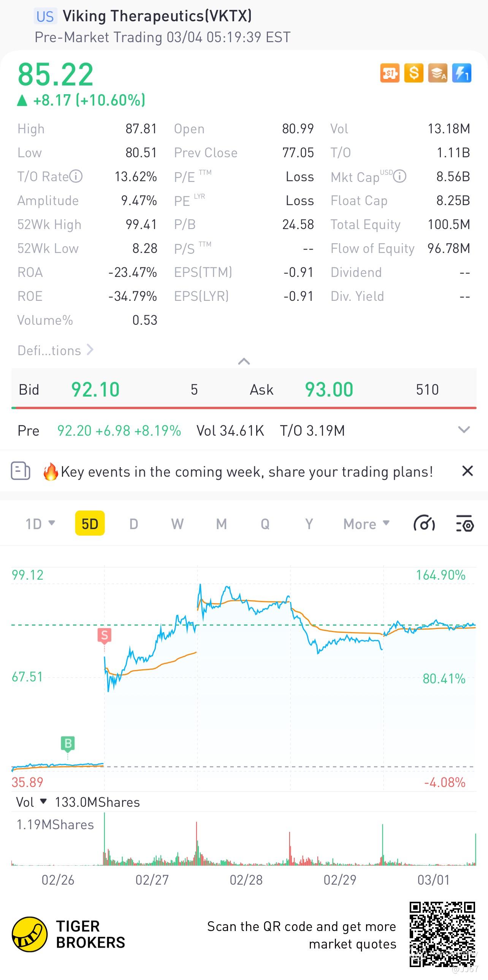The height and width of the screenshot is (980, 488).
Task: Tap the info icon beside Mkt Cap
Action: [400, 177]
